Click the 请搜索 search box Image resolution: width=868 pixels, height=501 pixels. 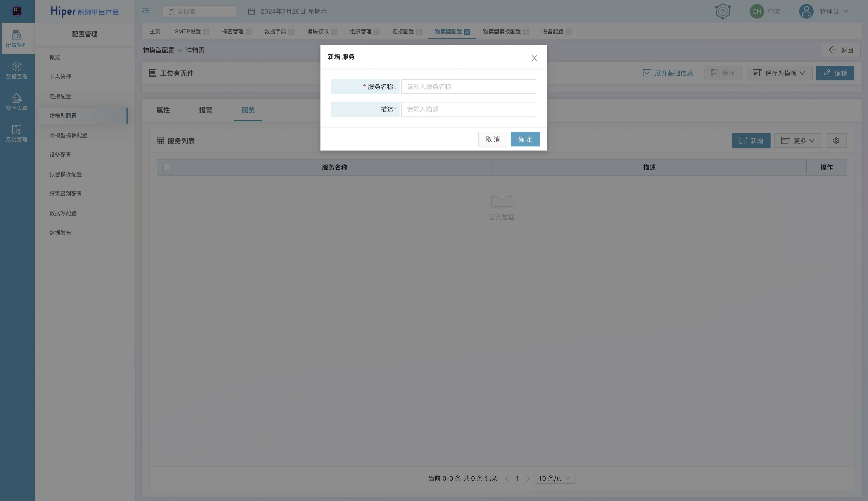pyautogui.click(x=199, y=11)
